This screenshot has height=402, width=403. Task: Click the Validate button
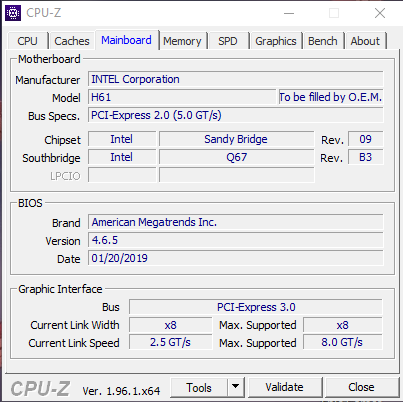(284, 387)
